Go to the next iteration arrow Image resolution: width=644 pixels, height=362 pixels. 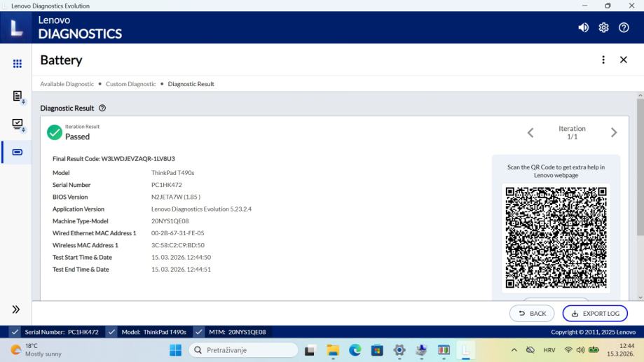point(614,132)
